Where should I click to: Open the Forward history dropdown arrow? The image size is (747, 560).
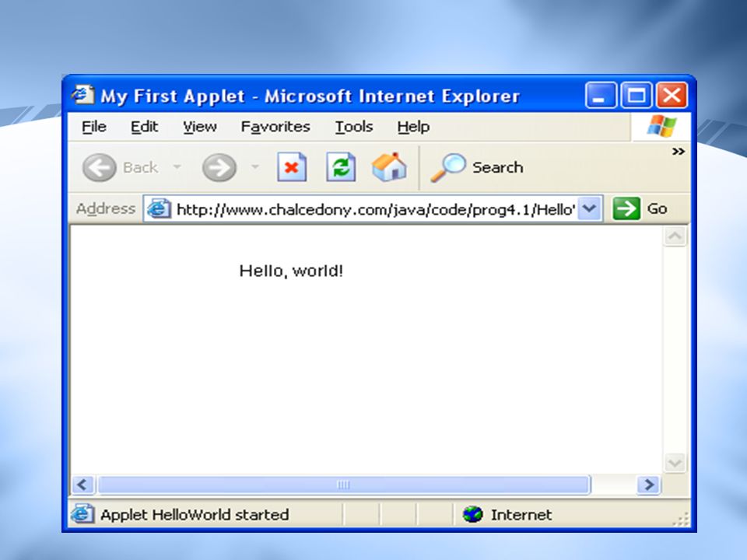[255, 166]
